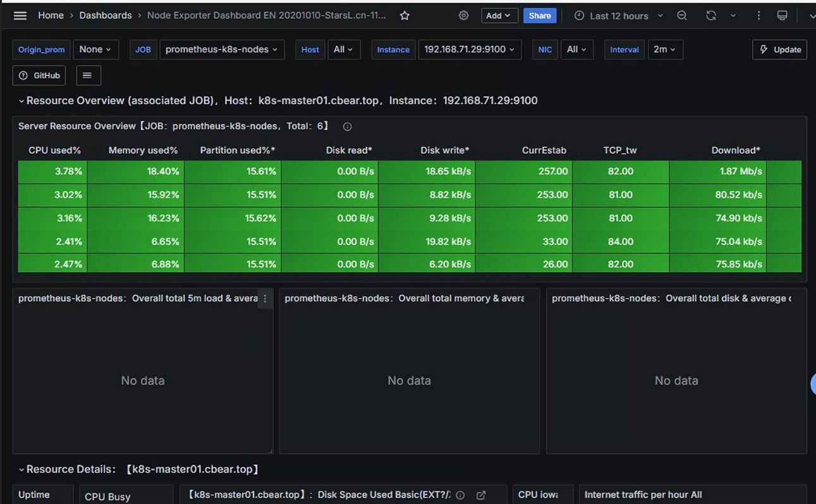This screenshot has width=816, height=504.
Task: Open the hamburger navigation menu
Action: [20, 16]
